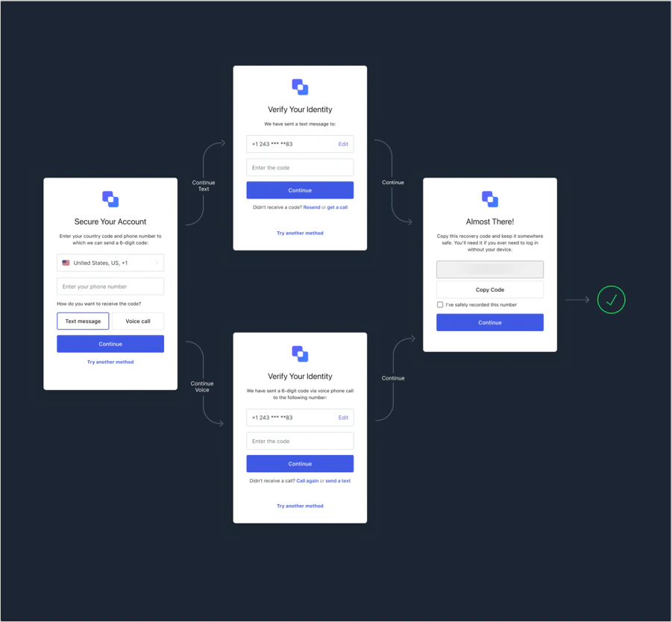Select the Voice call option

[x=137, y=321]
